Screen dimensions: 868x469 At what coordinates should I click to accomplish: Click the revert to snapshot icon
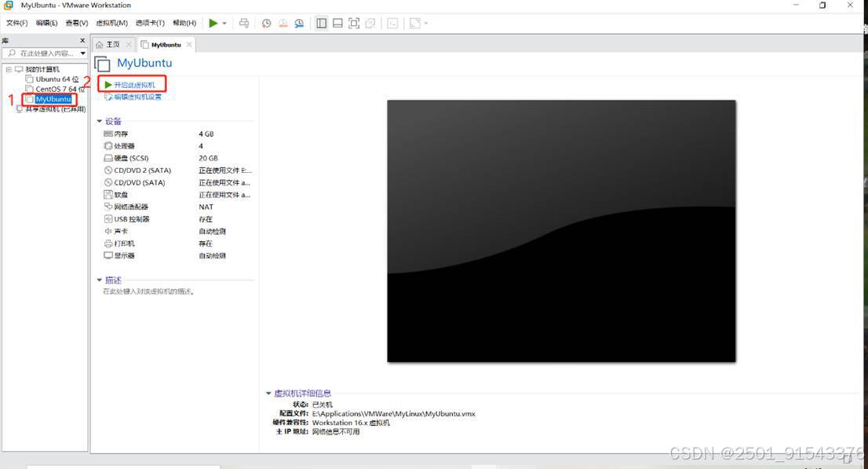click(x=283, y=24)
